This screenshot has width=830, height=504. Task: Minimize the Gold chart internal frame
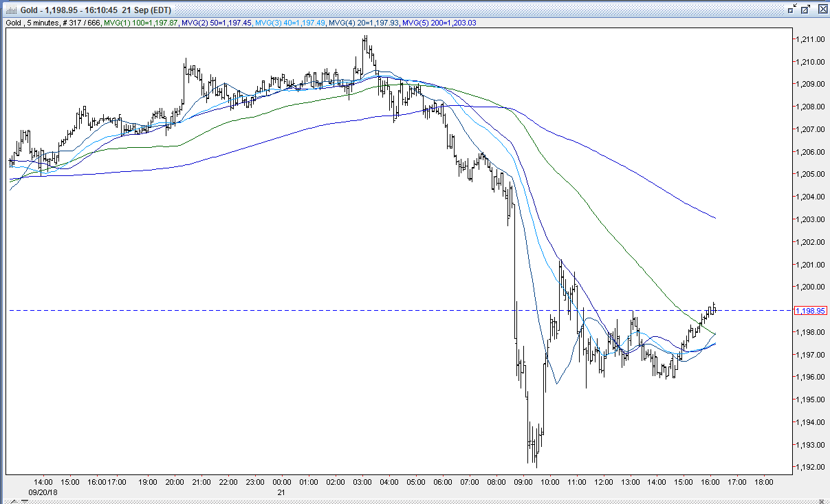click(x=792, y=10)
